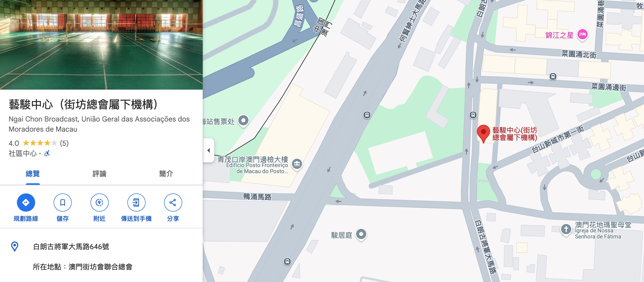Open the five reviews count link

pyautogui.click(x=64, y=143)
